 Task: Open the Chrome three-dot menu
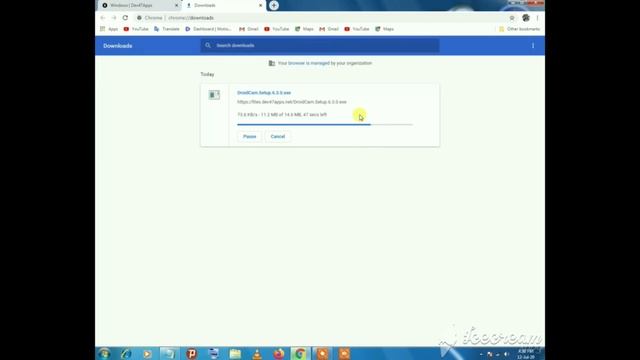click(537, 18)
